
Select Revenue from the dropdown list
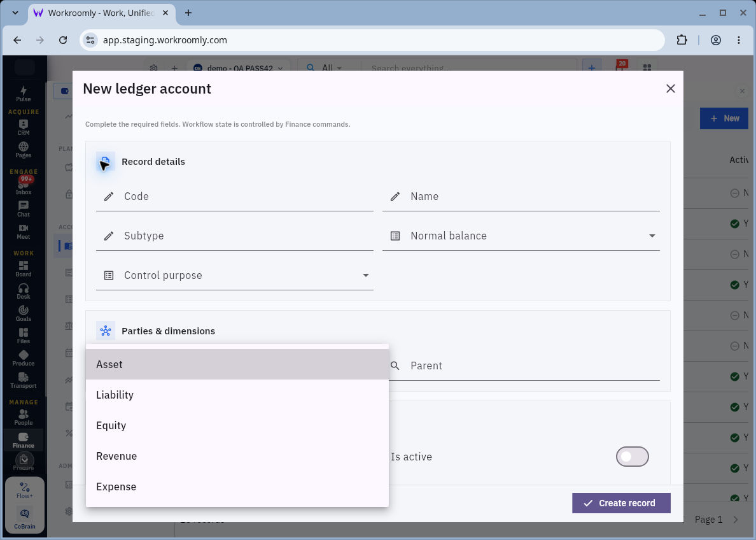point(237,456)
